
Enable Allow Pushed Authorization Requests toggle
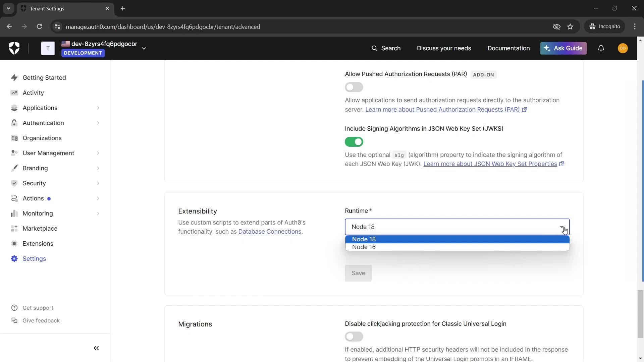pyautogui.click(x=354, y=87)
